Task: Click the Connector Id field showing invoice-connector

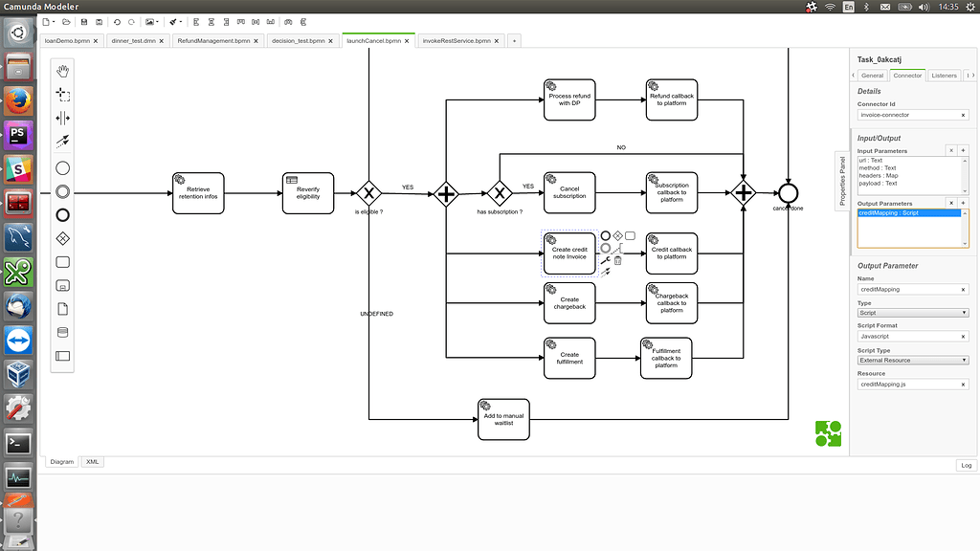Action: coord(907,114)
